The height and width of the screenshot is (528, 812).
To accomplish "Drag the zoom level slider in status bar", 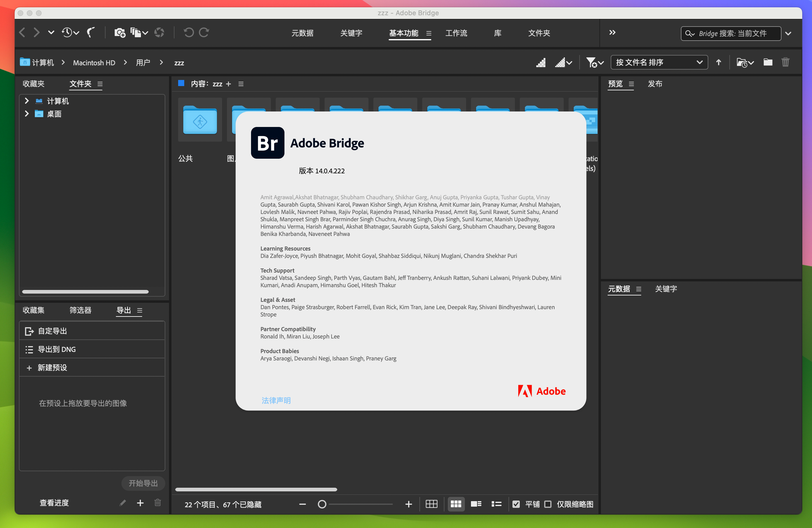I will [x=322, y=504].
